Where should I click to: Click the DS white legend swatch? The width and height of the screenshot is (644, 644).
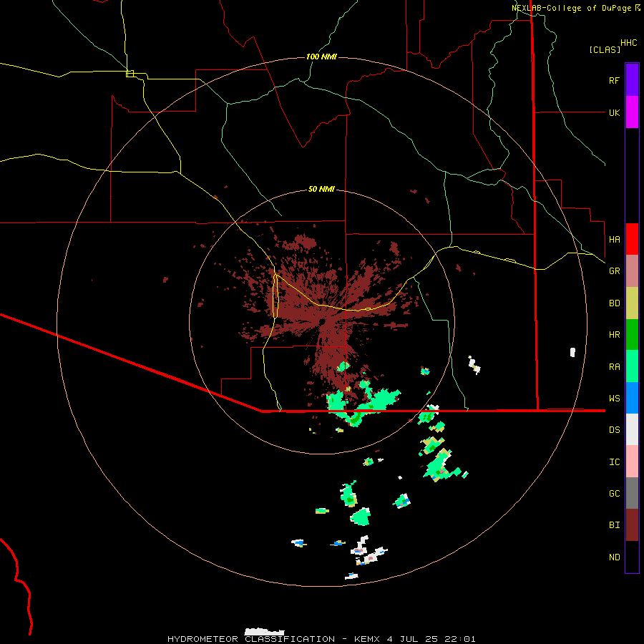pos(632,429)
